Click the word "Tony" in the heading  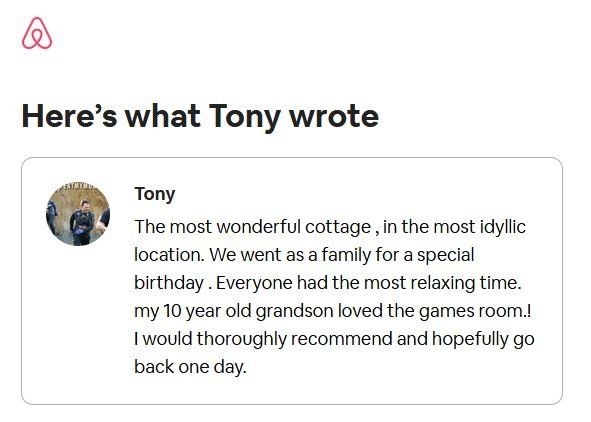point(244,118)
